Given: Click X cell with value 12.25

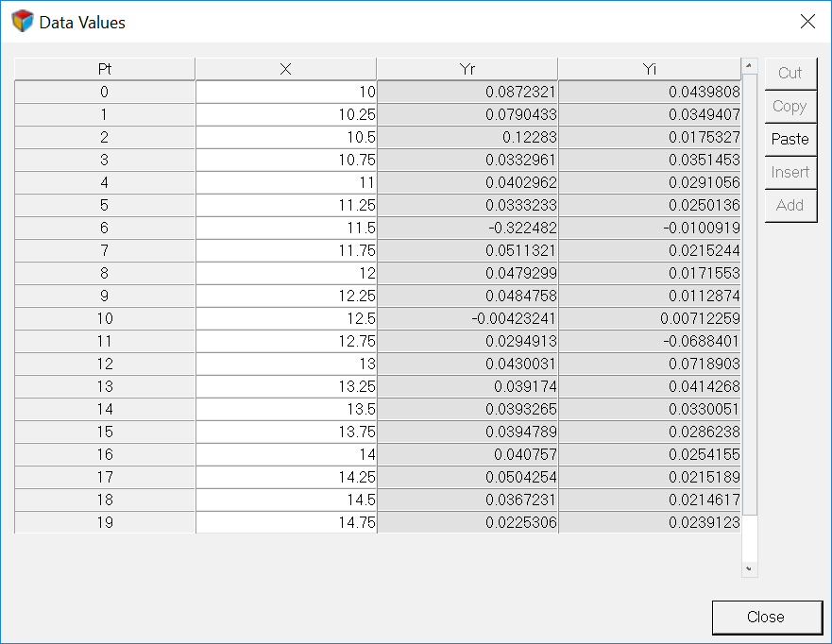Looking at the screenshot, I should tap(286, 296).
